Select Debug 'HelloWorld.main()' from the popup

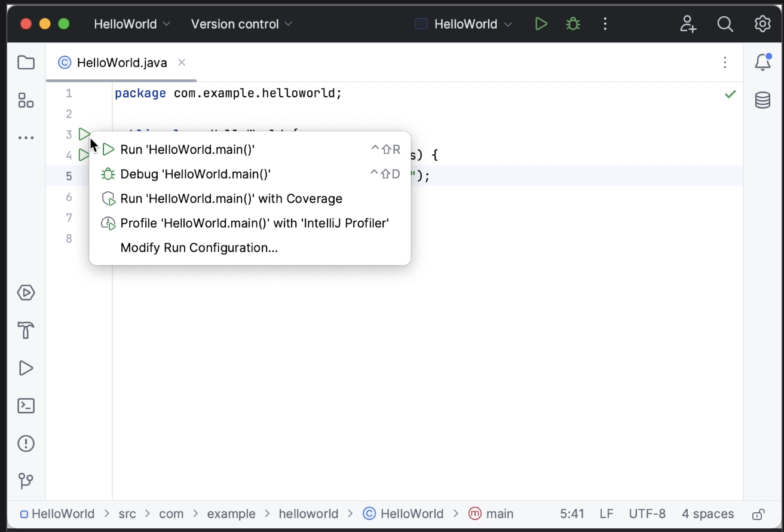point(250,174)
